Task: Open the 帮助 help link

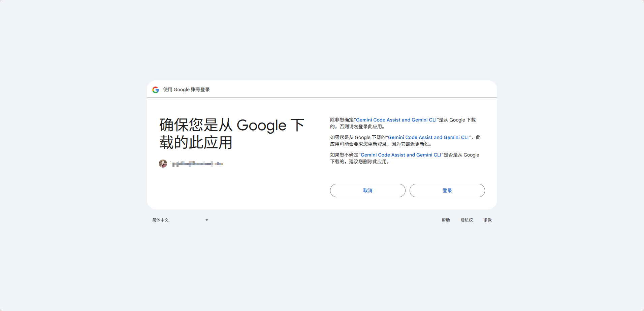Action: click(446, 220)
